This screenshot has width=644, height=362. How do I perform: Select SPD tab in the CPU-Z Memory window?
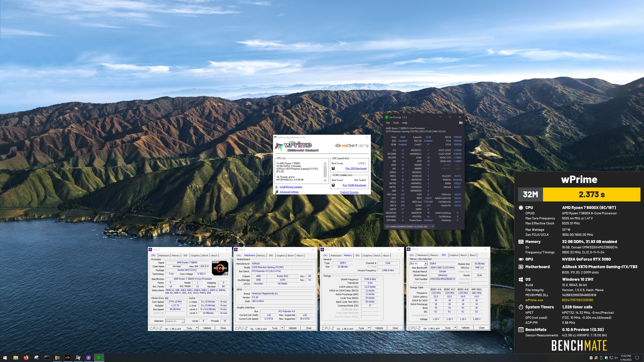coord(357,256)
